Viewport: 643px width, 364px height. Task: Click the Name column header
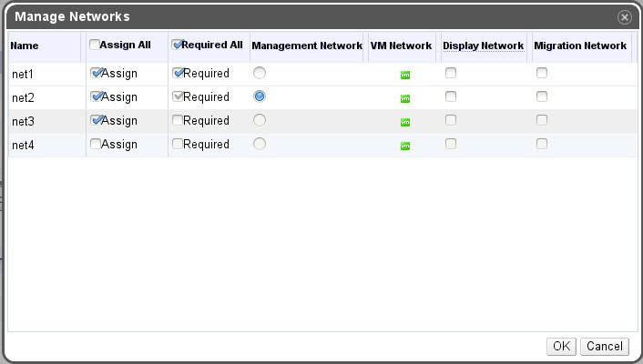[x=24, y=45]
